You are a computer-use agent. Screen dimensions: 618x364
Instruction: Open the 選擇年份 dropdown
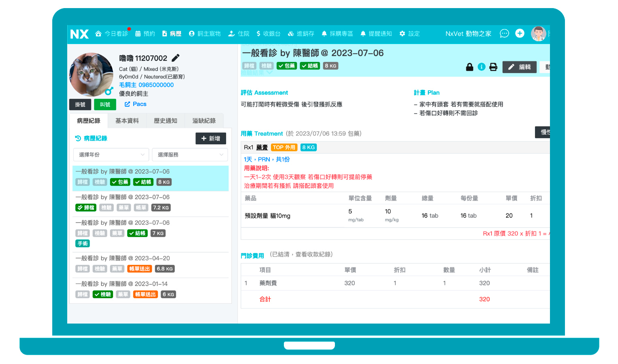(x=111, y=155)
